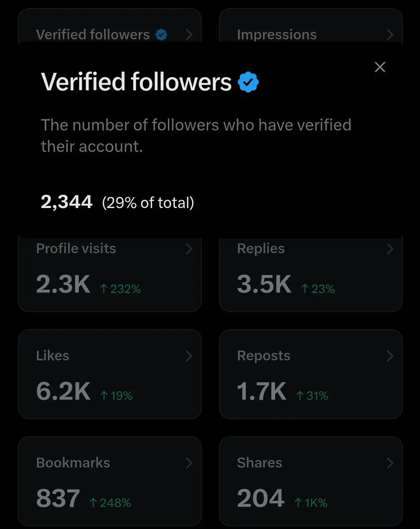This screenshot has width=420, height=529.
Task: Open Shares details chevron
Action: [390, 463]
